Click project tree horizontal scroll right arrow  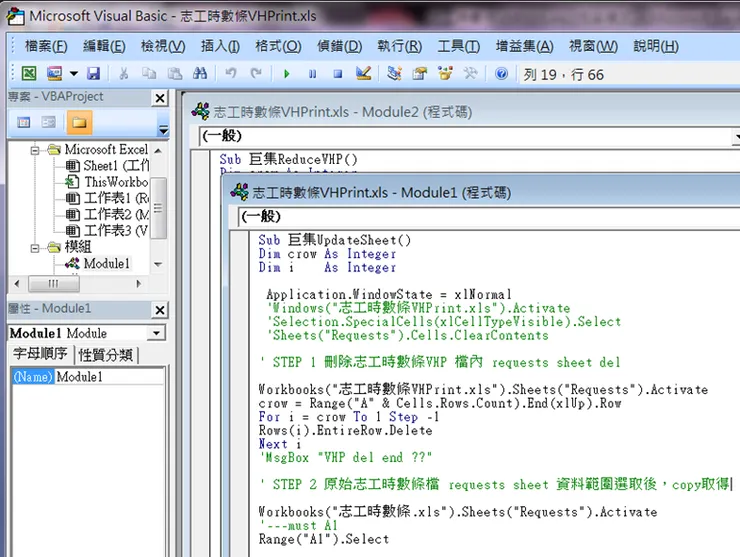coord(138,284)
